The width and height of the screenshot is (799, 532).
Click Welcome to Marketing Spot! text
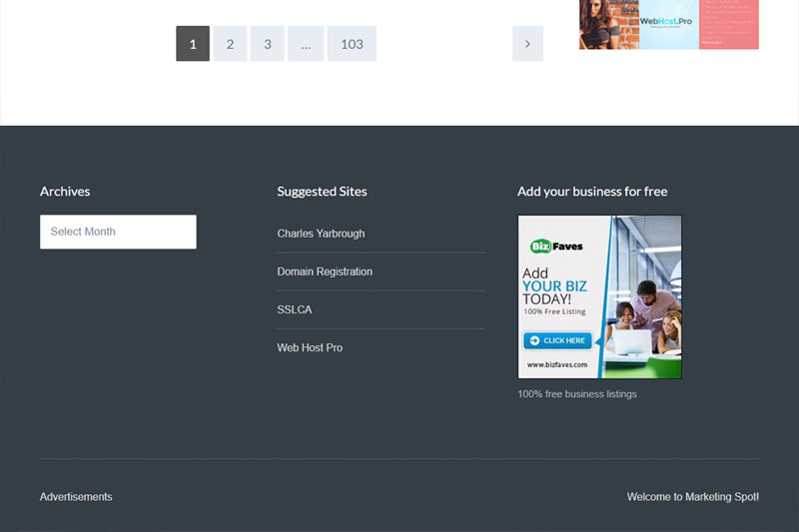693,497
